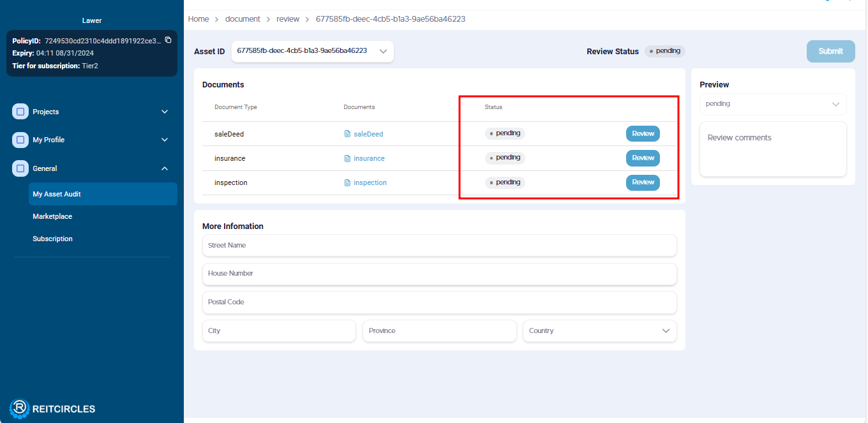This screenshot has width=868, height=423.
Task: Click the REITCIRCLES logo
Action: (52, 408)
